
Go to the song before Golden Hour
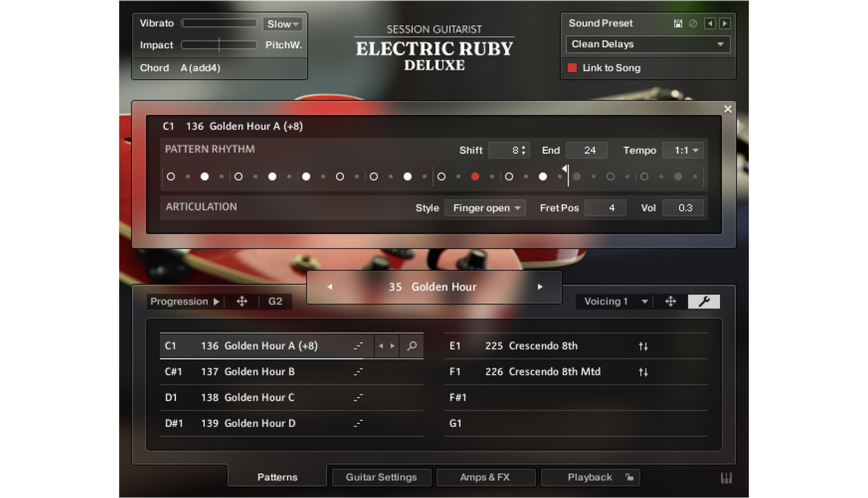point(330,287)
